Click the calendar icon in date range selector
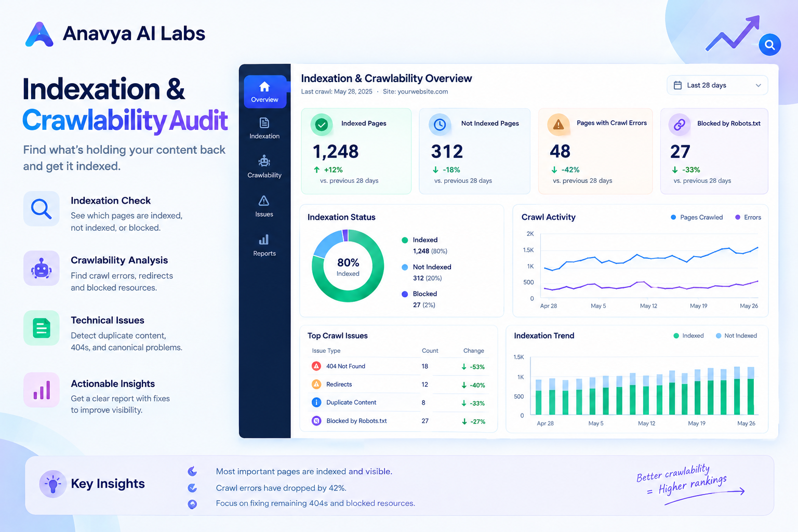This screenshot has width=798, height=532. coord(677,85)
